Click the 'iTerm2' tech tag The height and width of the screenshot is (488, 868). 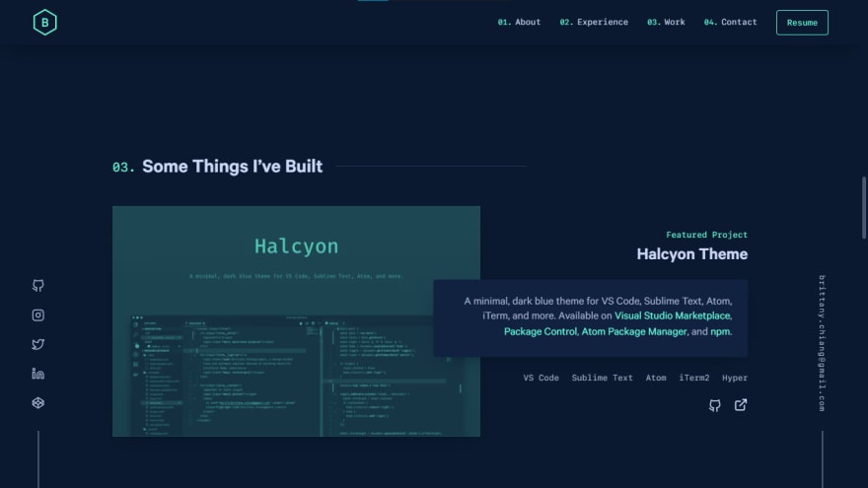tap(694, 378)
